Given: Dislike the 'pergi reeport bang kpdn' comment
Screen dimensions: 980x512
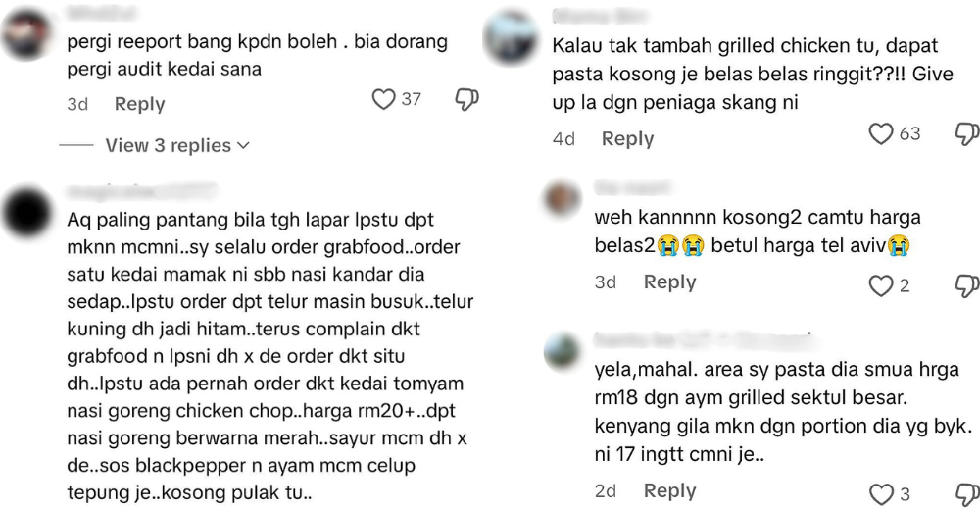Looking at the screenshot, I should pos(466,99).
